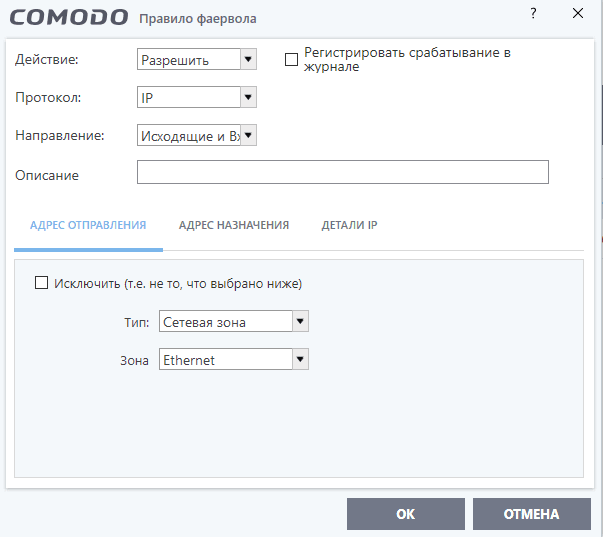Click the Сетевая зона type value

coord(224,321)
